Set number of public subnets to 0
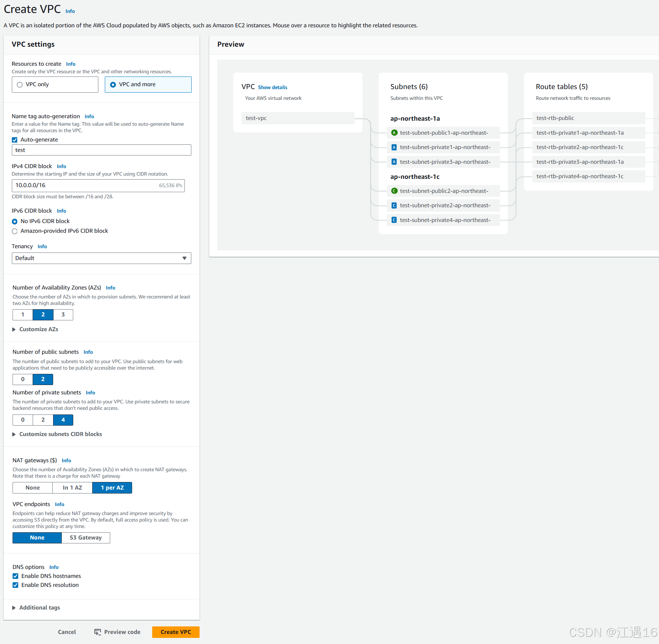This screenshot has width=659, height=644. coord(23,379)
